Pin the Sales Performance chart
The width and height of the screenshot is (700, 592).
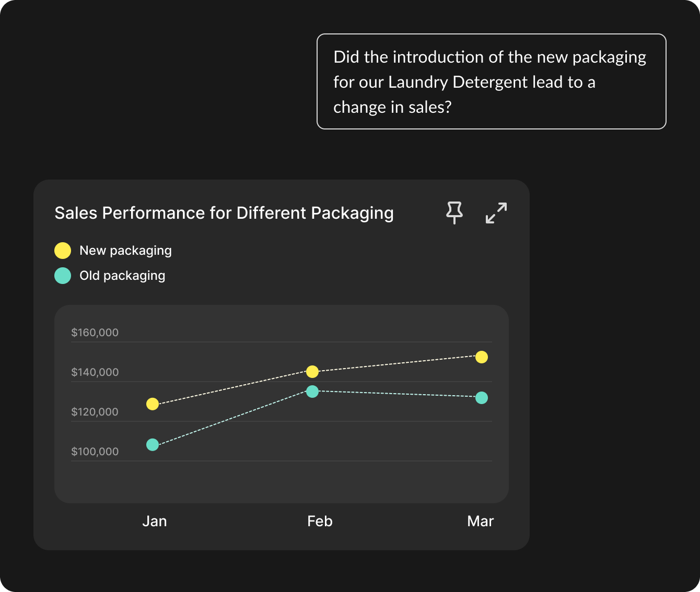454,212
